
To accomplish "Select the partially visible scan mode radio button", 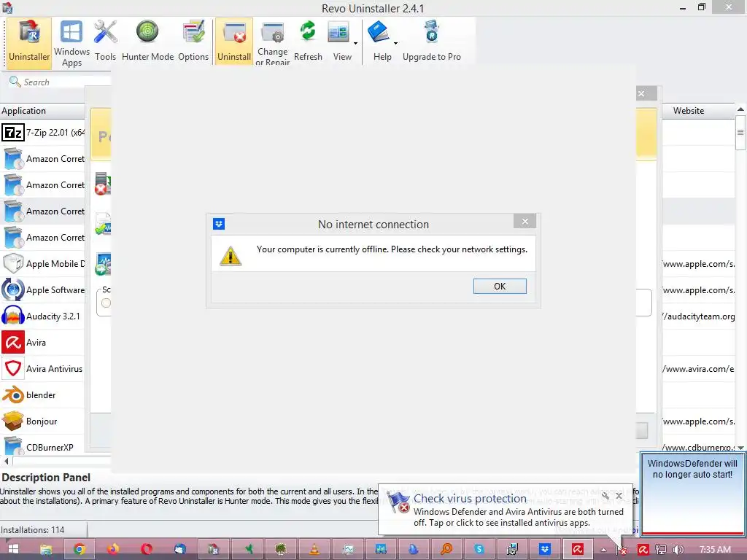I will (106, 303).
